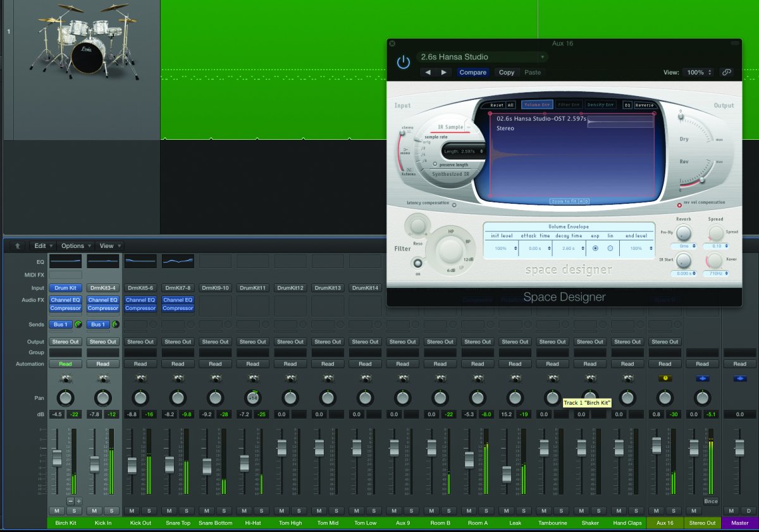Open 2.6s Hansa Studio preset dropdown

point(481,57)
